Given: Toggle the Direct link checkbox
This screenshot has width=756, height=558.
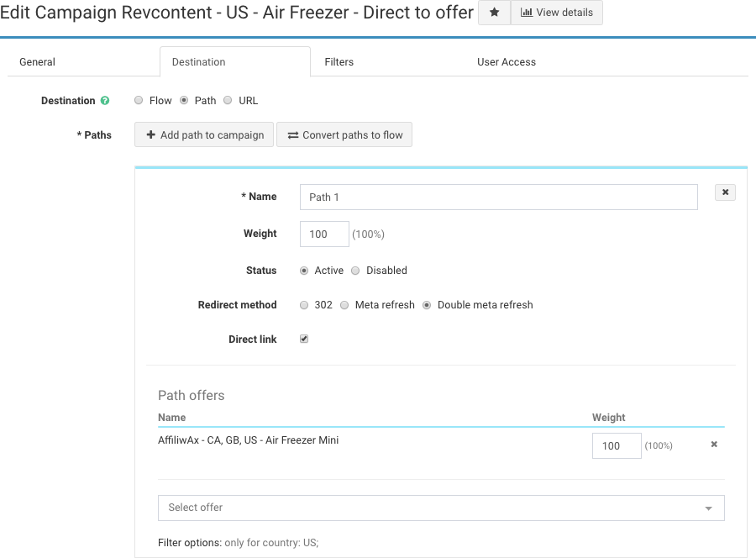Looking at the screenshot, I should click(304, 339).
